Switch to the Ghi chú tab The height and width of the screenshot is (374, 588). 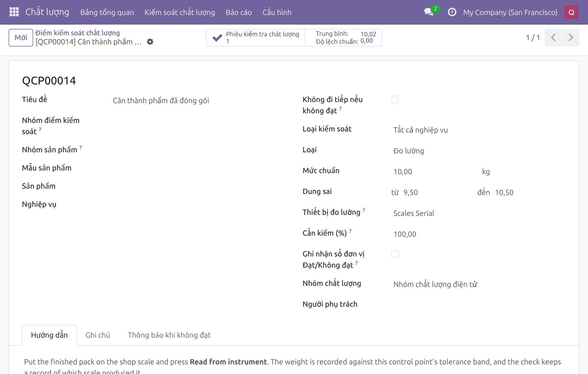coord(98,335)
